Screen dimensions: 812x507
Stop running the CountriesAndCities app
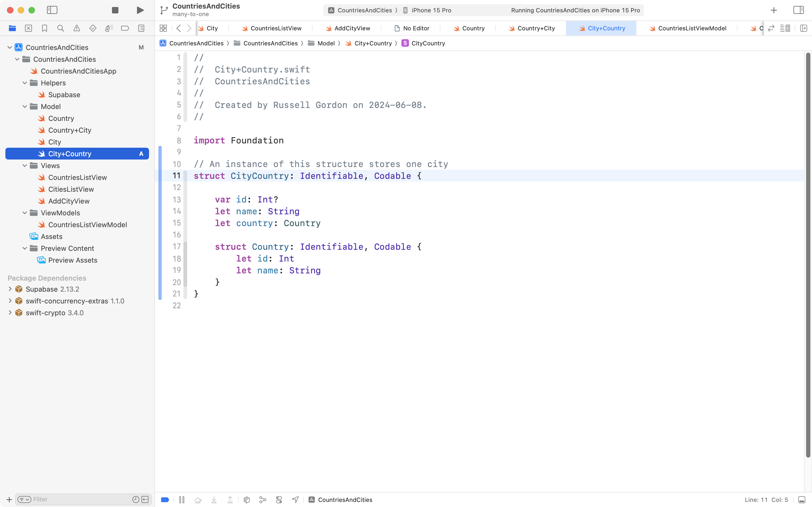[115, 10]
